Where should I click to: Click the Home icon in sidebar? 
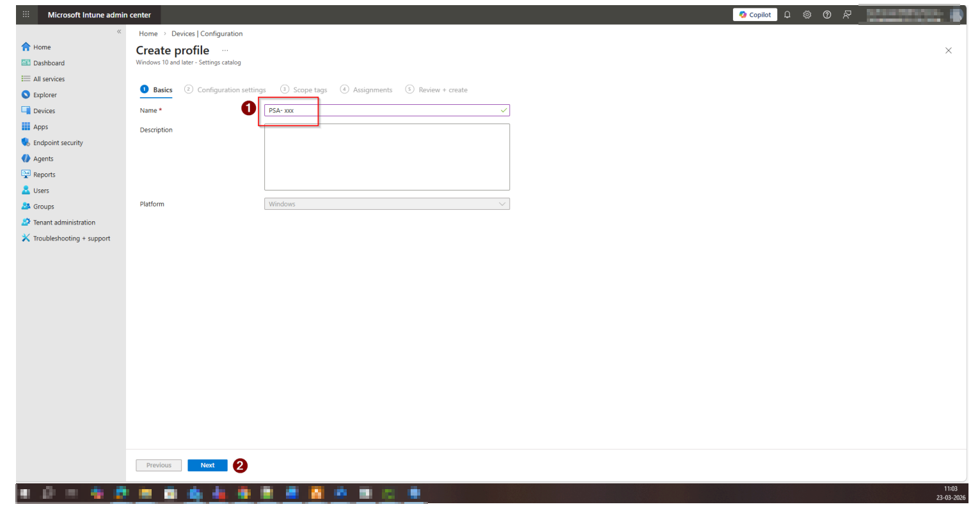coord(26,47)
